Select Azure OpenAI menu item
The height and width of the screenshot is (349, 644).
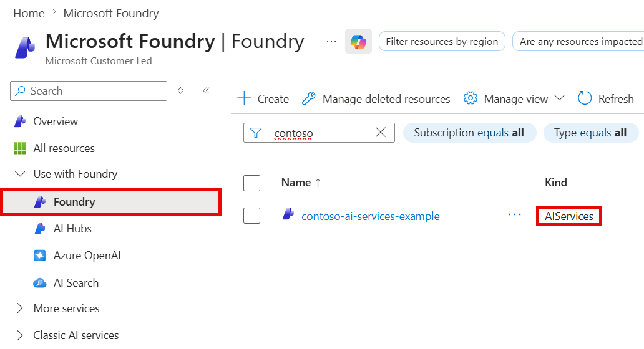(x=87, y=256)
